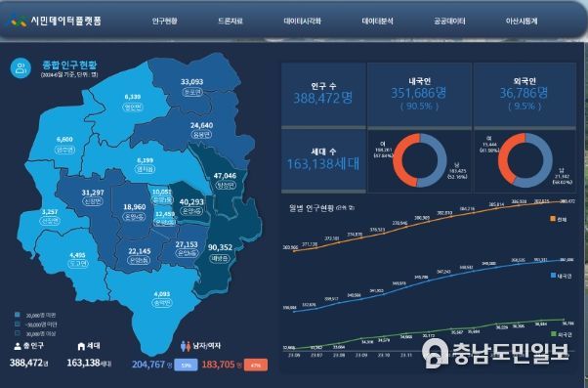Click the green 외국인 legend marker
Viewport: 588px width, 388px height.
click(x=554, y=333)
